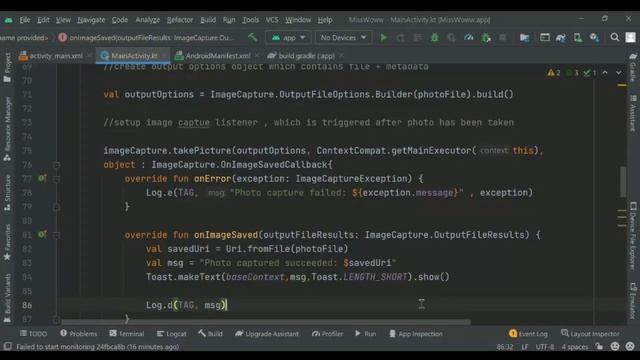640x360 pixels.
Task: Toggle the read-only lock icon in status bar
Action: point(599,347)
